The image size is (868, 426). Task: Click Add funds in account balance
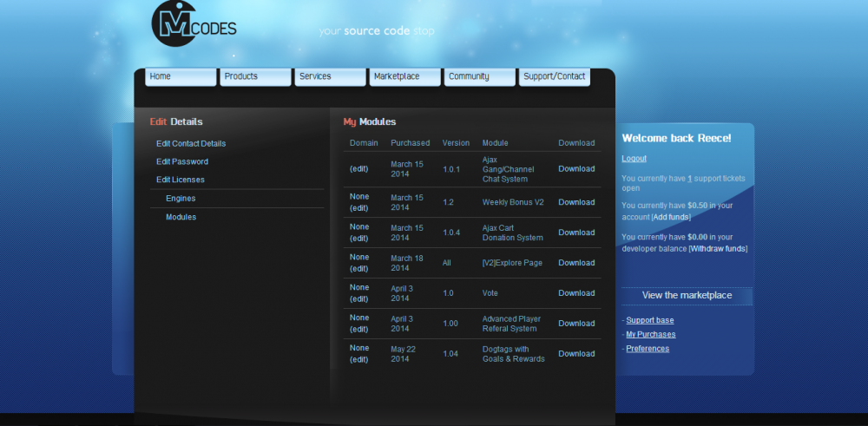(671, 217)
